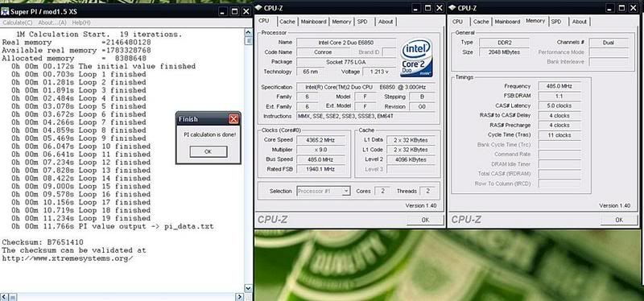Click OK in the Finish dialog

(208, 151)
